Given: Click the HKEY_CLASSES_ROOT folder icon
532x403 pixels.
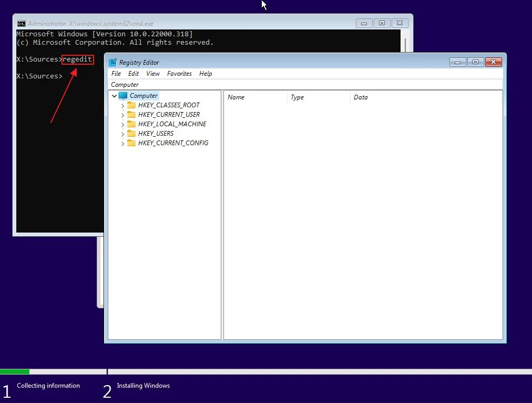Looking at the screenshot, I should pos(131,105).
